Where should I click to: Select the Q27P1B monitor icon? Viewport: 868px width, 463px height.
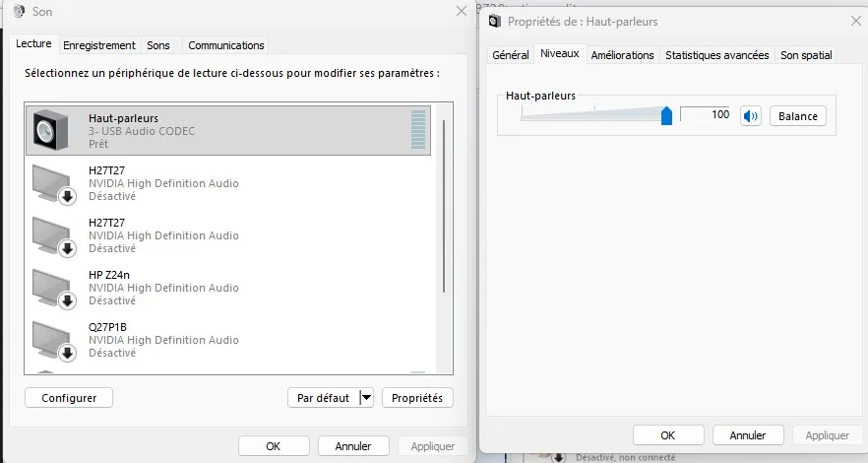53,340
